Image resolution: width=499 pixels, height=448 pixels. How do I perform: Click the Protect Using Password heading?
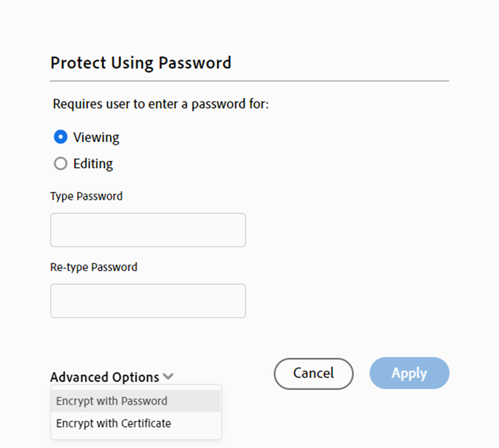click(x=141, y=63)
